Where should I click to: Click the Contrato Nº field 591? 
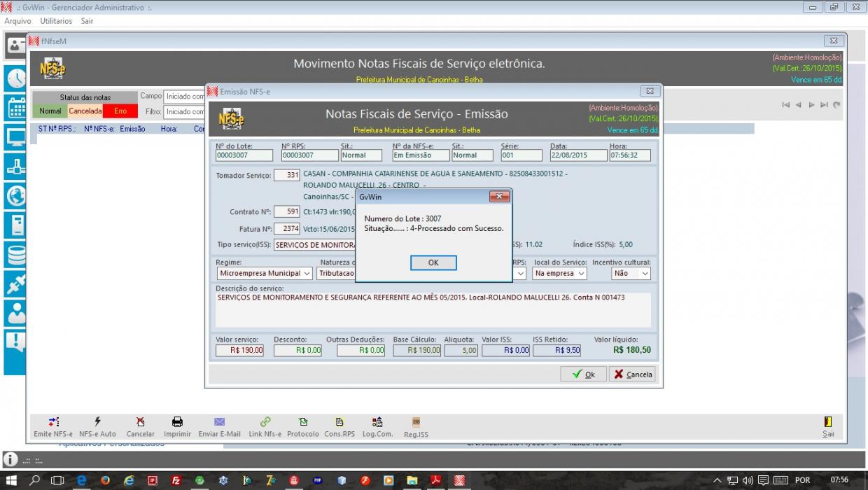pos(287,211)
